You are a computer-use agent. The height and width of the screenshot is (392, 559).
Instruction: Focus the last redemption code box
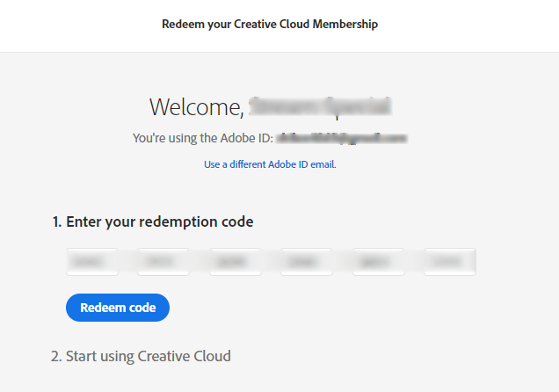click(x=450, y=262)
